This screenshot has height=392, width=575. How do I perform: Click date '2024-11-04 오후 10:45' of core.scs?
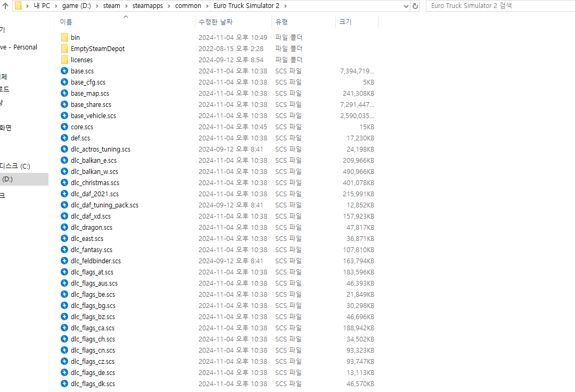point(233,127)
